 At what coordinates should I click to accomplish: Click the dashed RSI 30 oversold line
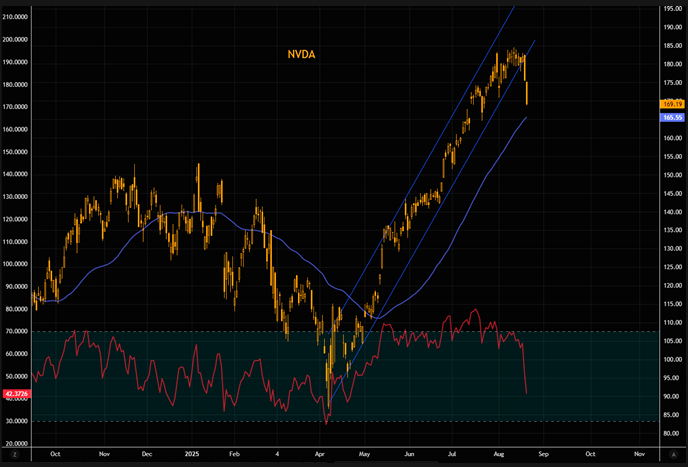point(200,421)
